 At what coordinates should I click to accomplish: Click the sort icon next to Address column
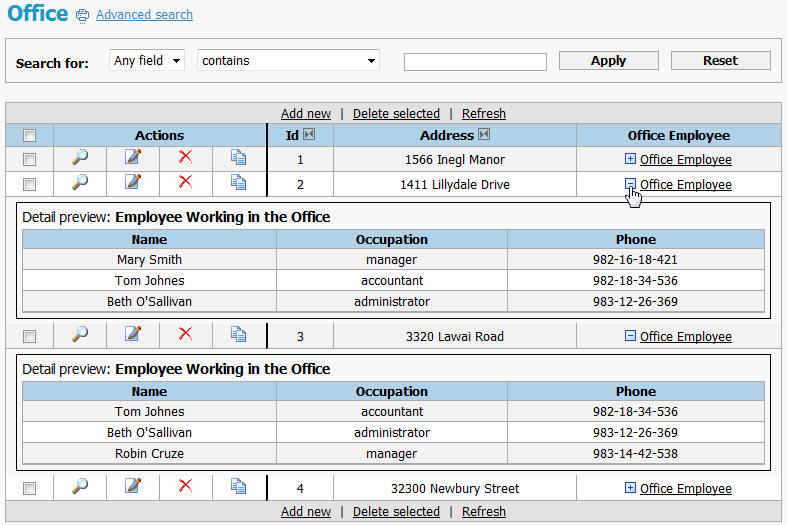[x=485, y=135]
